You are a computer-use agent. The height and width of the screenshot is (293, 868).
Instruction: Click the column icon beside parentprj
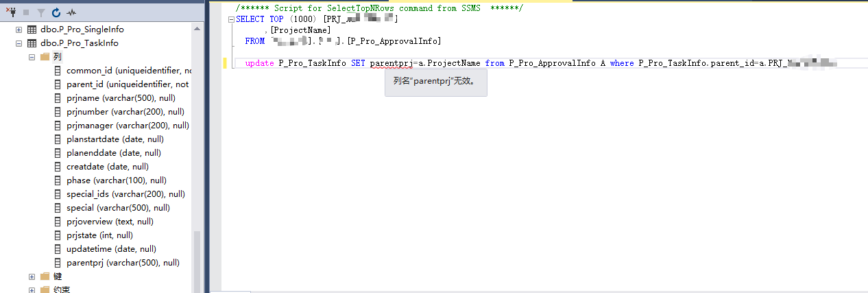58,263
